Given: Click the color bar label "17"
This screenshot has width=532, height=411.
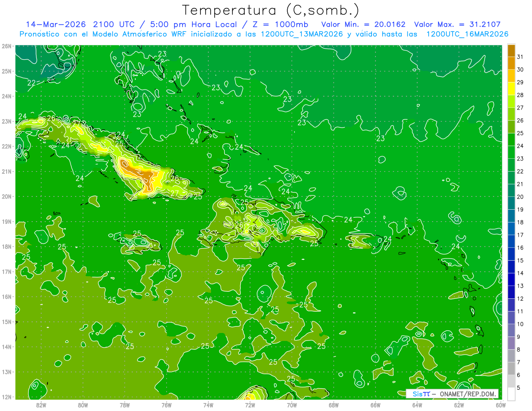Looking at the screenshot, I should pos(520,235).
